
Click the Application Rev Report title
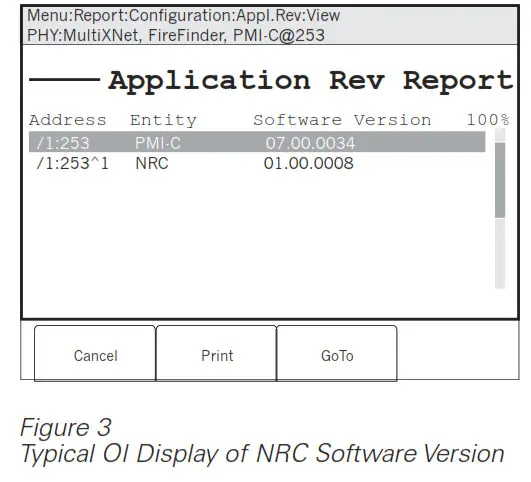tap(311, 81)
